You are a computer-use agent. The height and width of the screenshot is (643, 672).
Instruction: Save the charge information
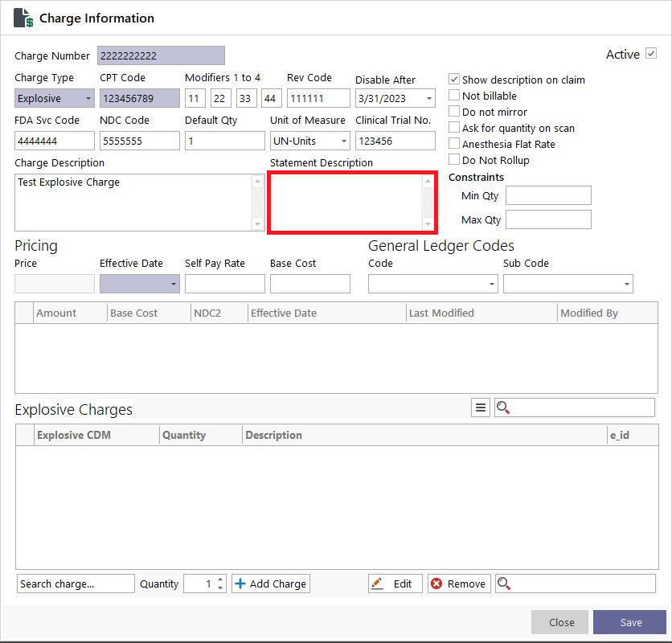point(629,622)
